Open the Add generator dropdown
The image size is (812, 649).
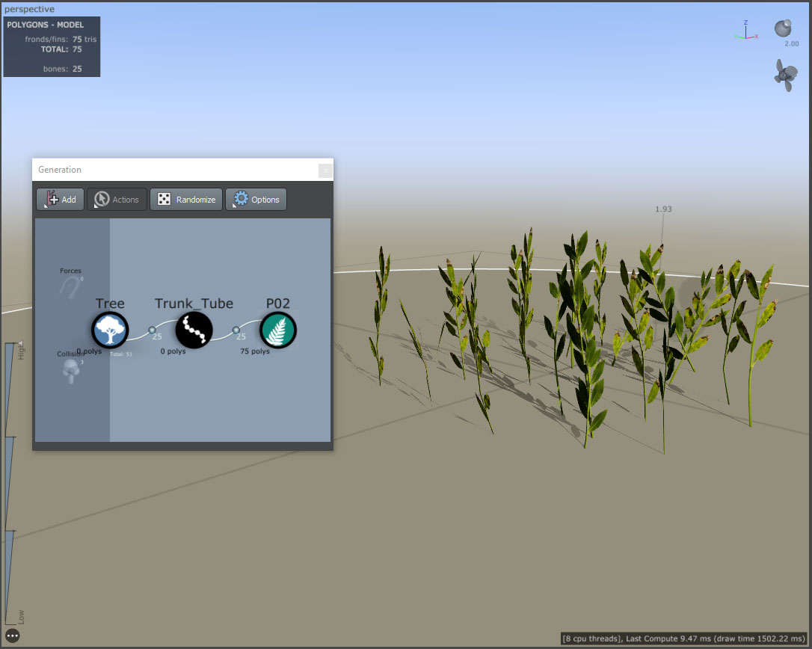point(60,200)
